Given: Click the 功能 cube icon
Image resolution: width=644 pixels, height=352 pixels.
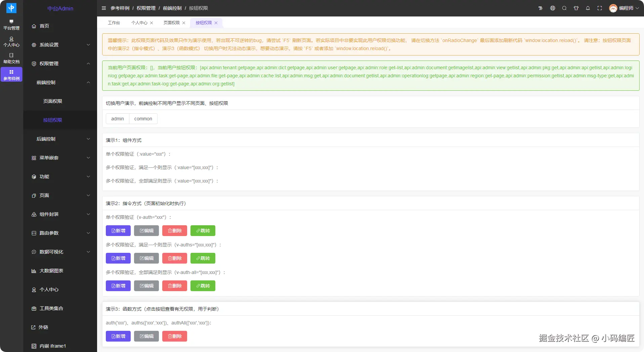Looking at the screenshot, I should [34, 177].
